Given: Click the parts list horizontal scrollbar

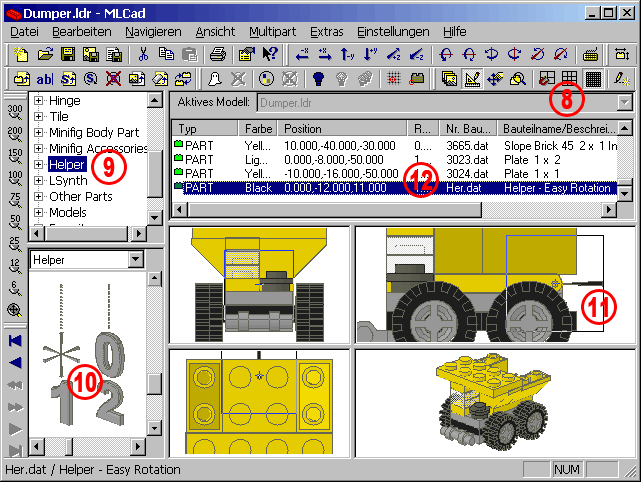Looking at the screenshot, I should click(x=394, y=210).
